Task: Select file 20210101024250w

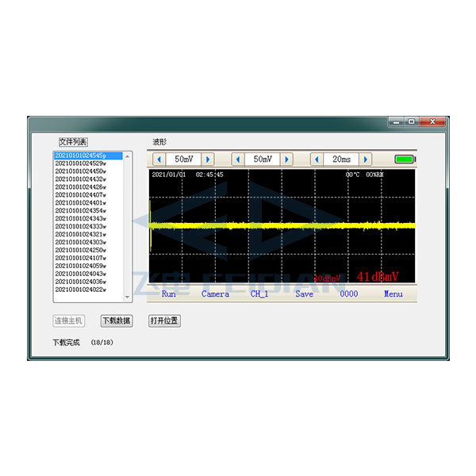Action: (x=88, y=250)
